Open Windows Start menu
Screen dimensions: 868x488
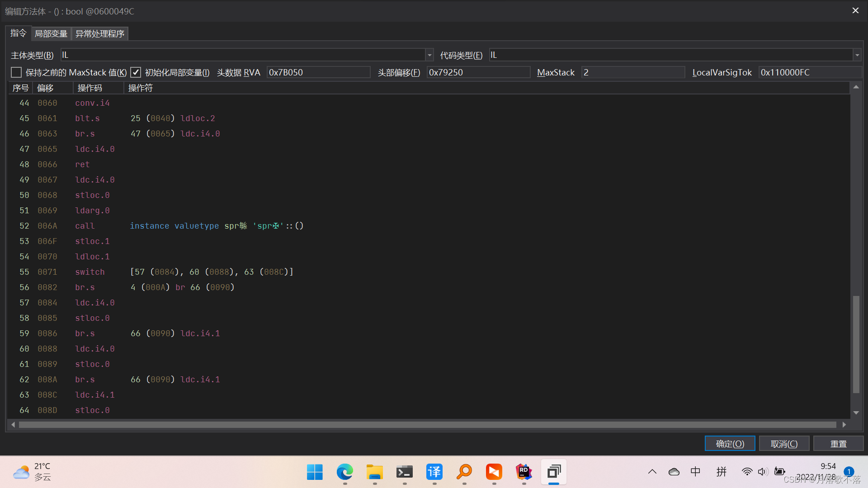pos(315,472)
